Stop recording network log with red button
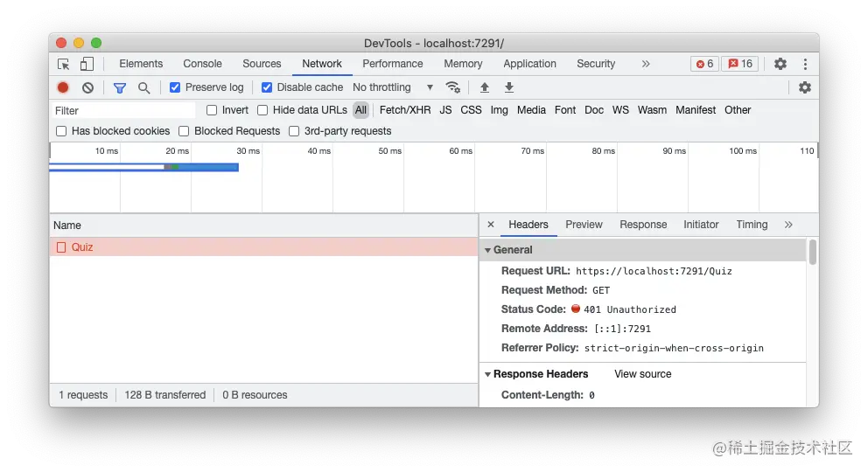The width and height of the screenshot is (868, 472). [63, 87]
